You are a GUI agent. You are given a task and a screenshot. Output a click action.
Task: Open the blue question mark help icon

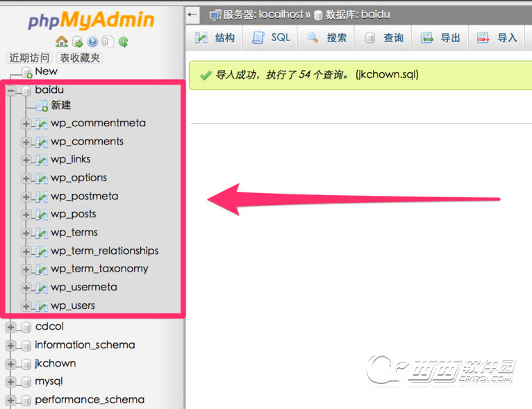coord(92,42)
